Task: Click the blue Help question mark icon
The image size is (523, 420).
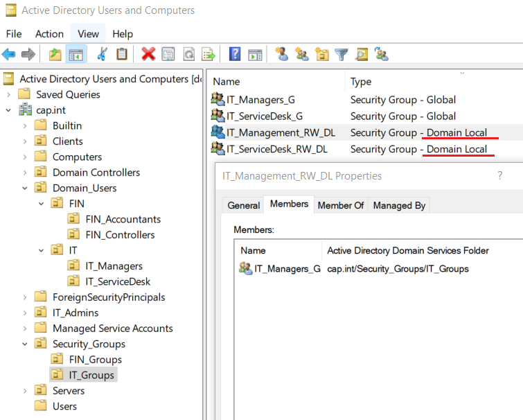Action: pos(235,54)
